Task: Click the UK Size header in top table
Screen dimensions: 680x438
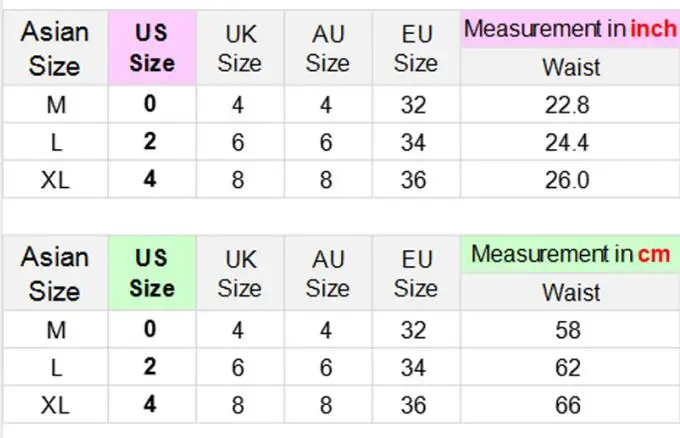Action: (239, 49)
